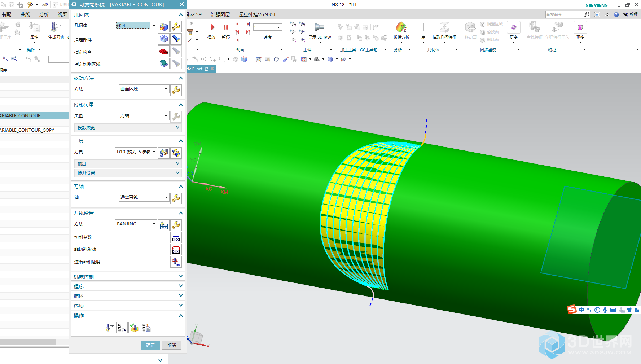641x364 pixels.
Task: Edit geometry with wrench next to G54
Action: click(x=176, y=26)
